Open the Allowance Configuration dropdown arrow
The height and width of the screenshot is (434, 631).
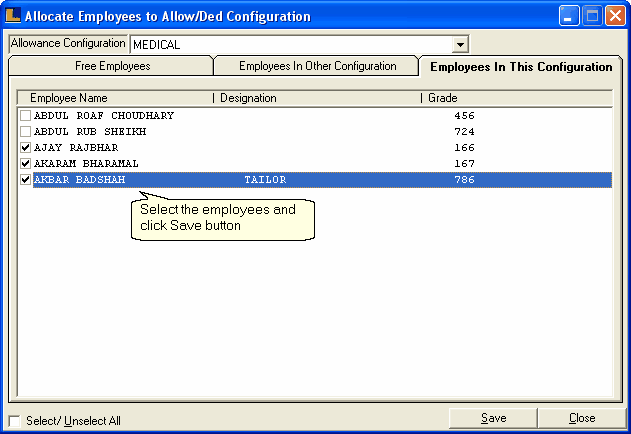(x=460, y=44)
